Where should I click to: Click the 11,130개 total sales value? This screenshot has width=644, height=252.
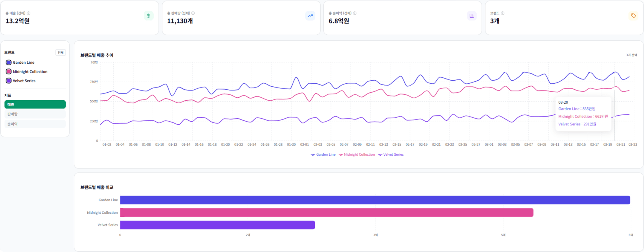[180, 21]
